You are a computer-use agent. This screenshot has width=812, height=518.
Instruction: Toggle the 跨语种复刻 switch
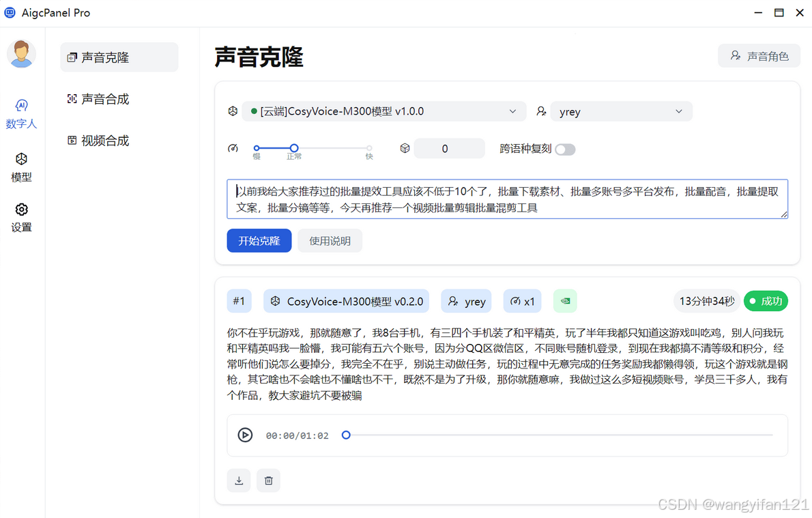point(565,149)
